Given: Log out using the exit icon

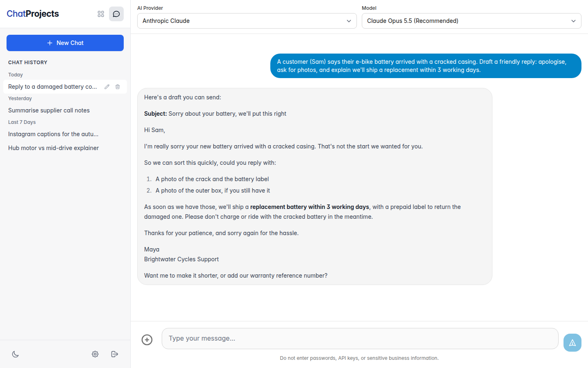Looking at the screenshot, I should click(x=115, y=354).
